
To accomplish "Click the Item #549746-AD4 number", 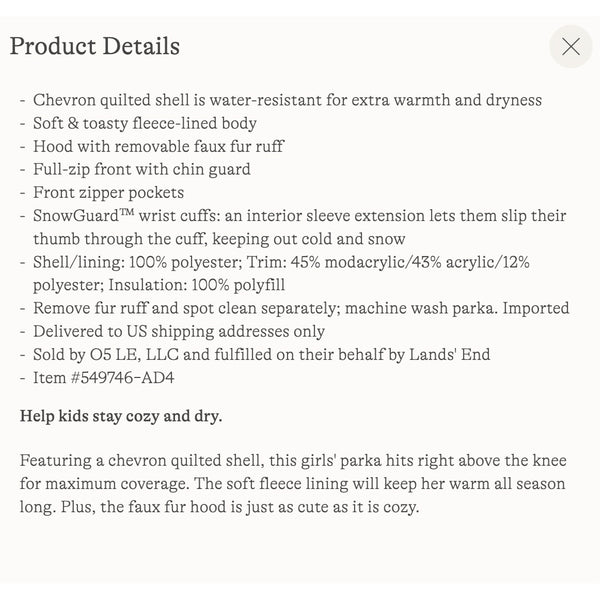I will tap(103, 378).
